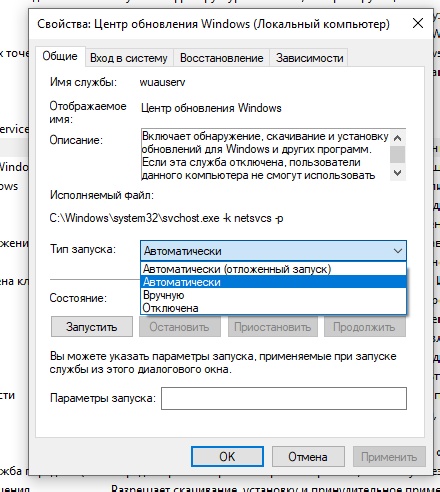
Task: Click display name Центр обновления Windows
Action: click(x=211, y=108)
